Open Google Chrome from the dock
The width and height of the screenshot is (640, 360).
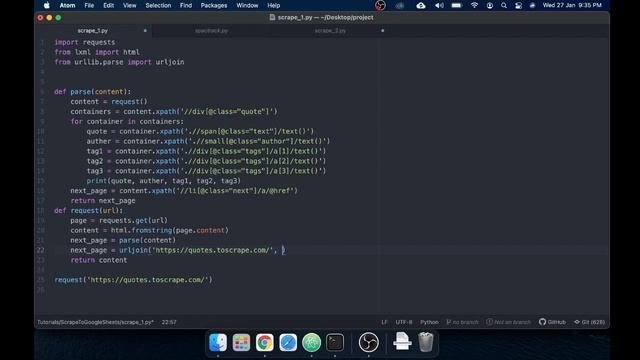[x=264, y=342]
